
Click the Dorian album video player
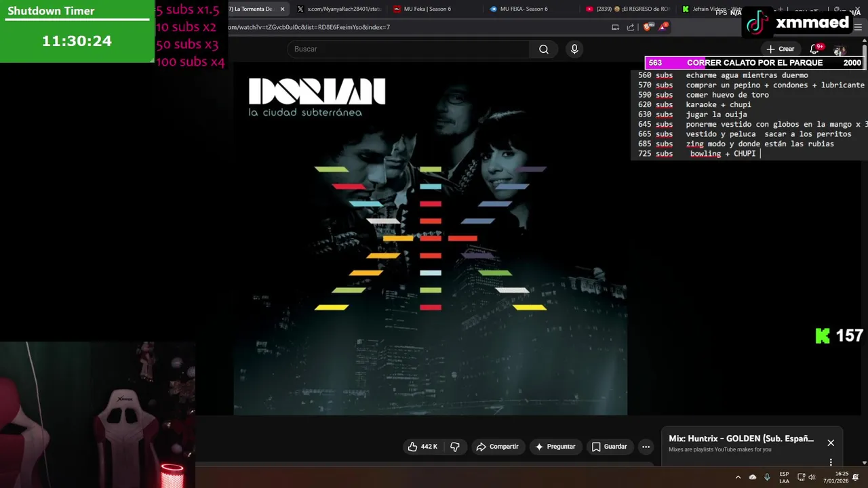(x=431, y=238)
